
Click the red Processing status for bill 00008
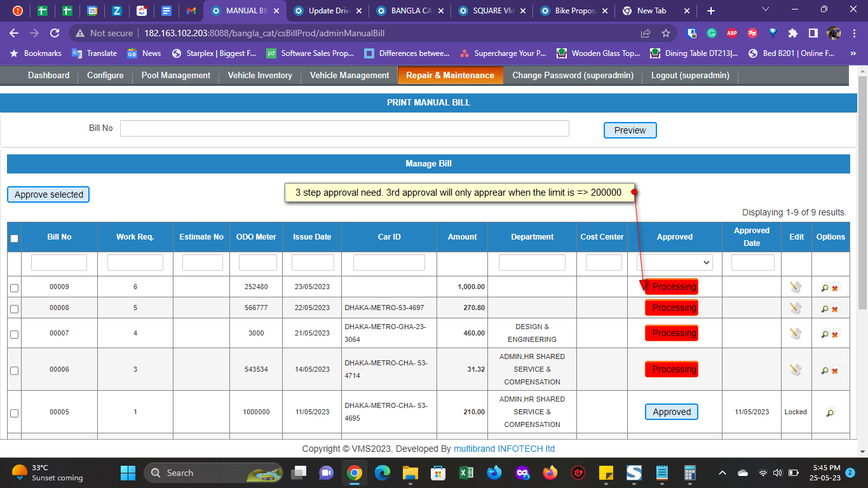[672, 308]
